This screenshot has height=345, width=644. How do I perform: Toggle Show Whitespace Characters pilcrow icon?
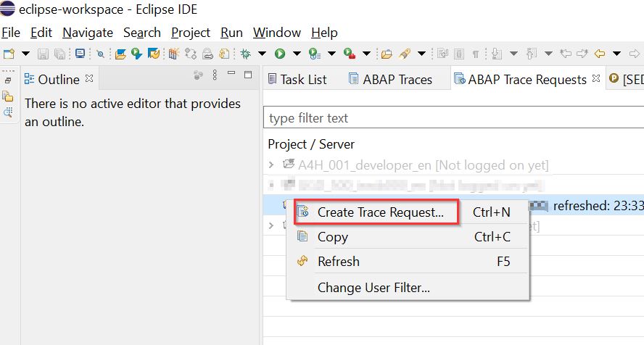pos(476,54)
